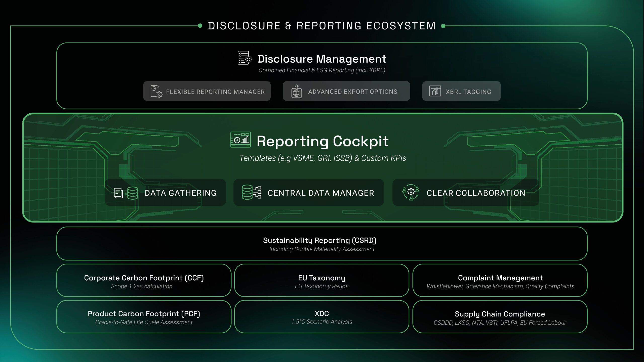Image resolution: width=644 pixels, height=362 pixels.
Task: Click the XDC Scenario Analysis box
Action: coord(321,317)
